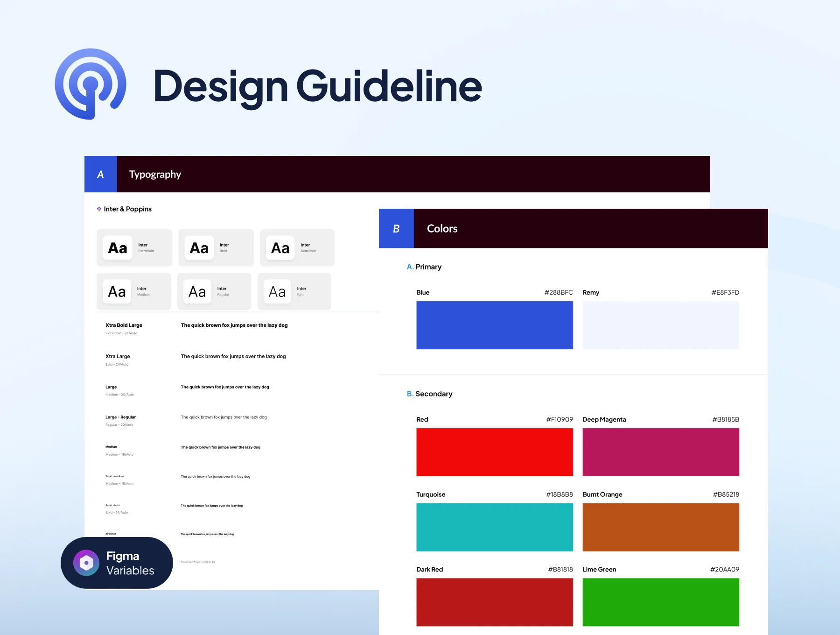Click the Xtra Large style label
Viewport: 840px width, 635px height.
[118, 356]
